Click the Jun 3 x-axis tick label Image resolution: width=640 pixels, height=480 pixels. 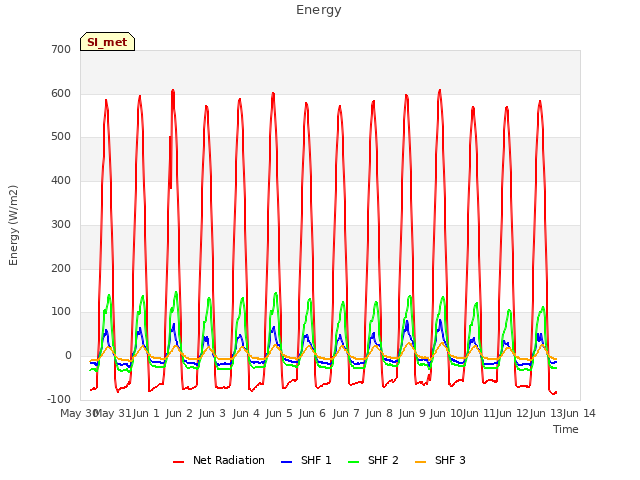(x=212, y=413)
